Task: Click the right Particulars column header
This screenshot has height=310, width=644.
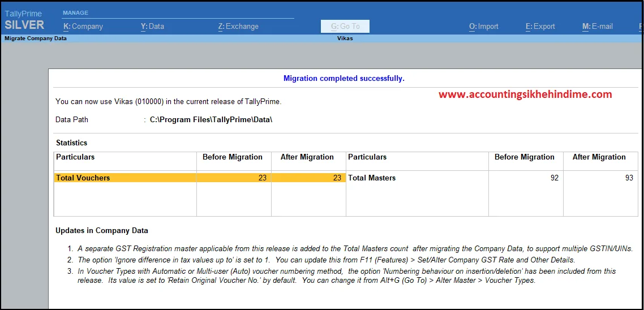Action: tap(367, 157)
